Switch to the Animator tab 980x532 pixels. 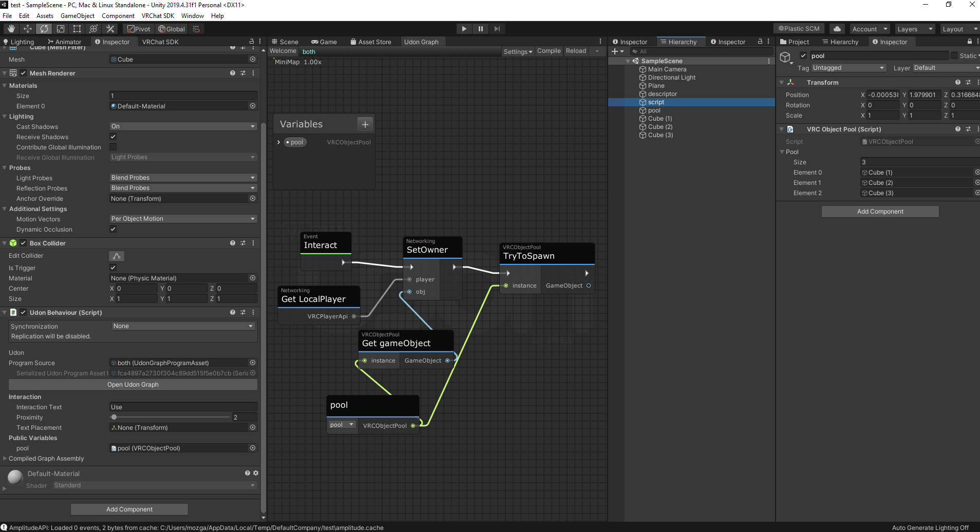point(64,42)
